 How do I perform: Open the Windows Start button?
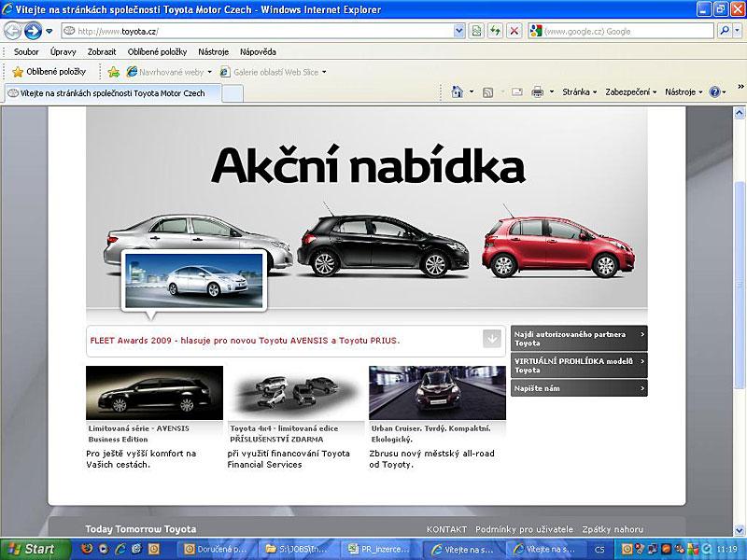pos(35,549)
